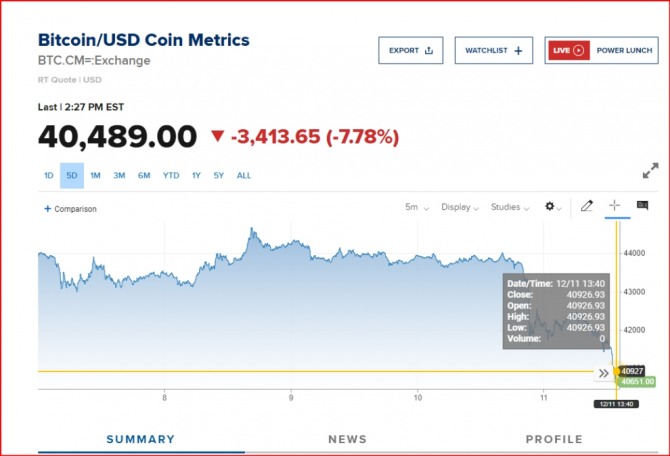Switch chart range to 1M
Image resolution: width=670 pixels, height=456 pixels.
[95, 176]
